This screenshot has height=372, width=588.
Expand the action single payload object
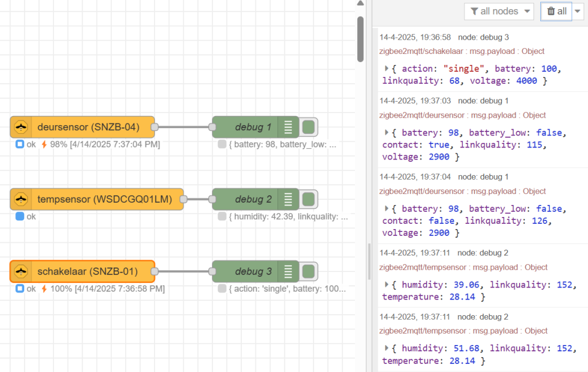(387, 68)
